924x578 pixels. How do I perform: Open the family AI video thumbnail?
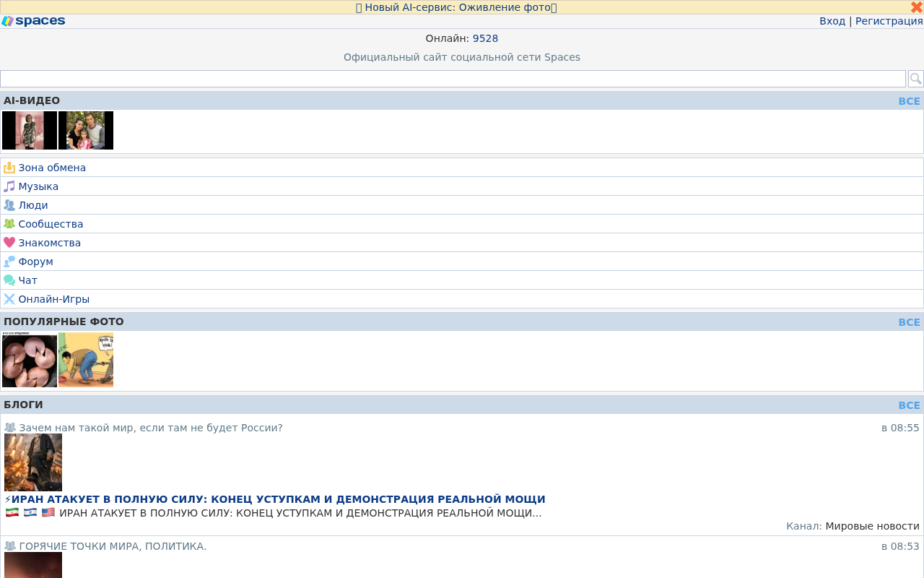click(x=86, y=130)
